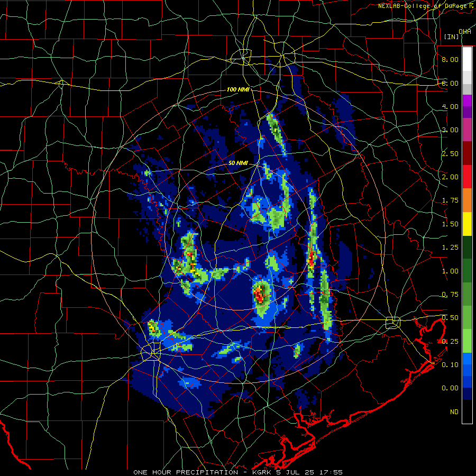This screenshot has width=476, height=476.
Task: Pick the orange legend swatch
Action: (x=467, y=200)
